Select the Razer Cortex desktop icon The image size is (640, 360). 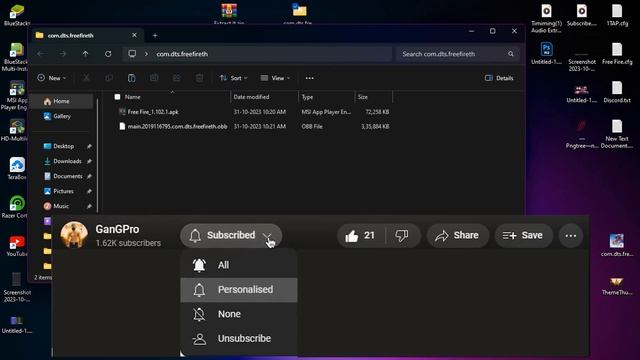click(x=16, y=207)
